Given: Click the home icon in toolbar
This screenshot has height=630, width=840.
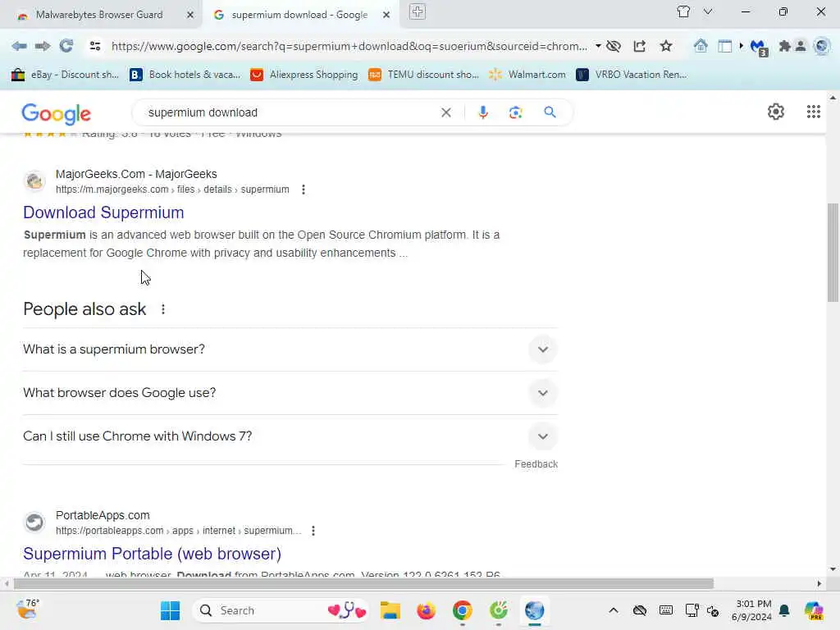Looking at the screenshot, I should click(701, 46).
